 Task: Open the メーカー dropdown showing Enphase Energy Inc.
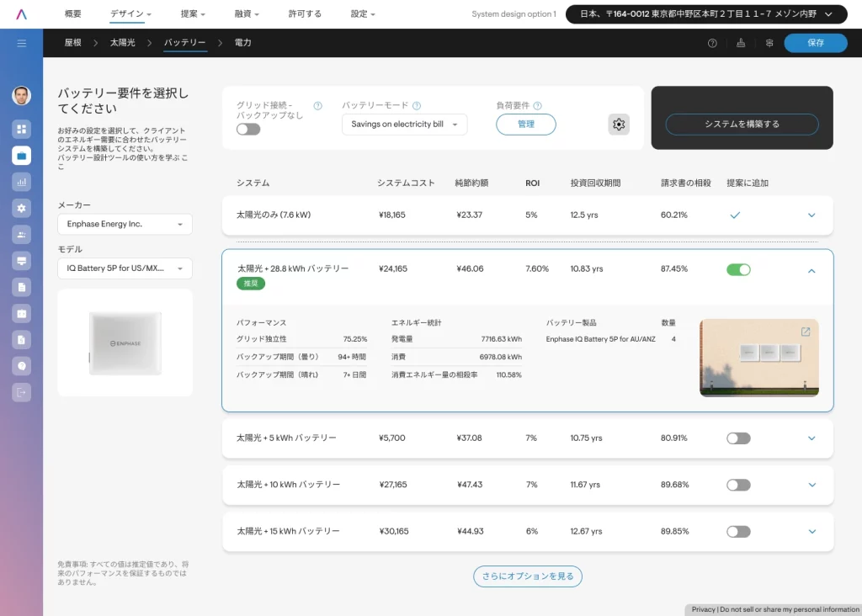[x=125, y=225]
